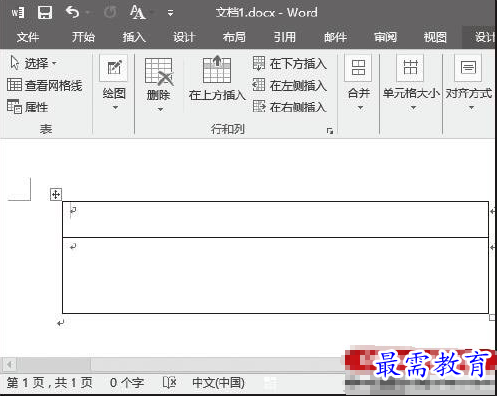Click the Redo icon in quick access toolbar
The image size is (497, 396).
[110, 13]
